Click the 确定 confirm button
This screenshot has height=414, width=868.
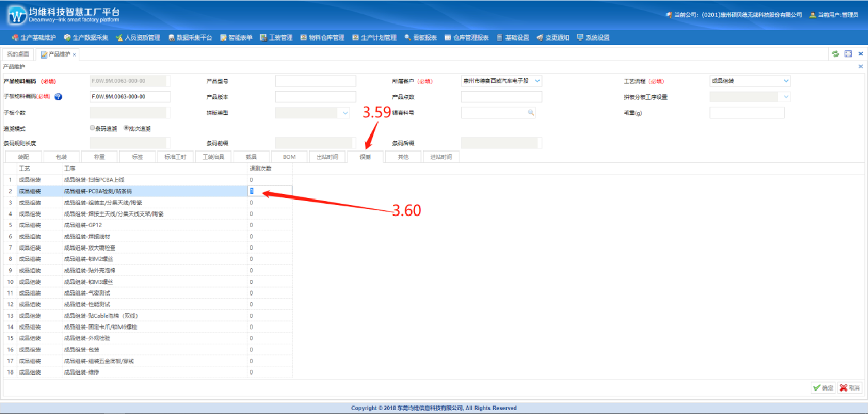point(822,388)
